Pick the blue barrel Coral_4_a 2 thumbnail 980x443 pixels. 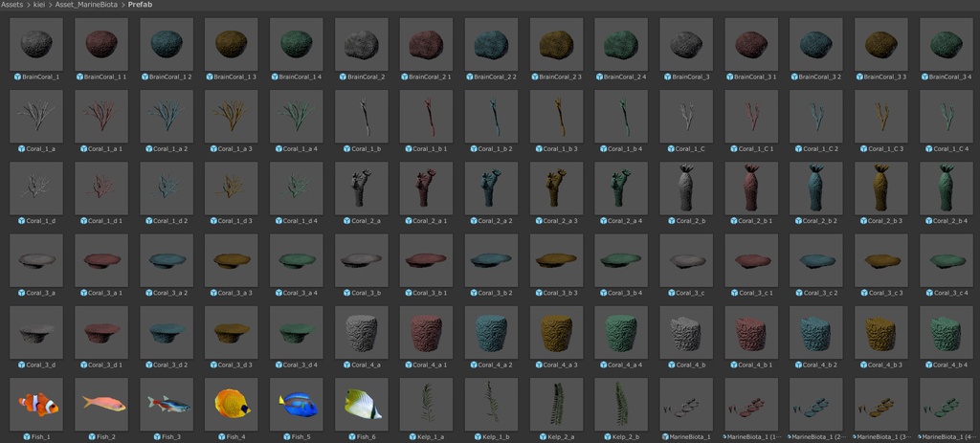491,332
